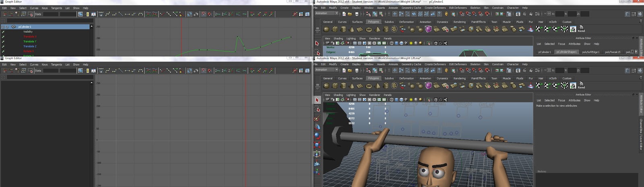
Task: Open polySoftEdge1 tab in top Attribute Editor
Action: click(590, 52)
